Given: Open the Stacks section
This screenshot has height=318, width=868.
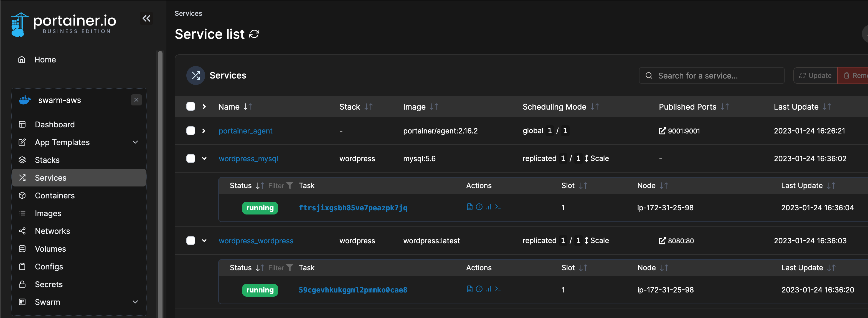Looking at the screenshot, I should 47,160.
